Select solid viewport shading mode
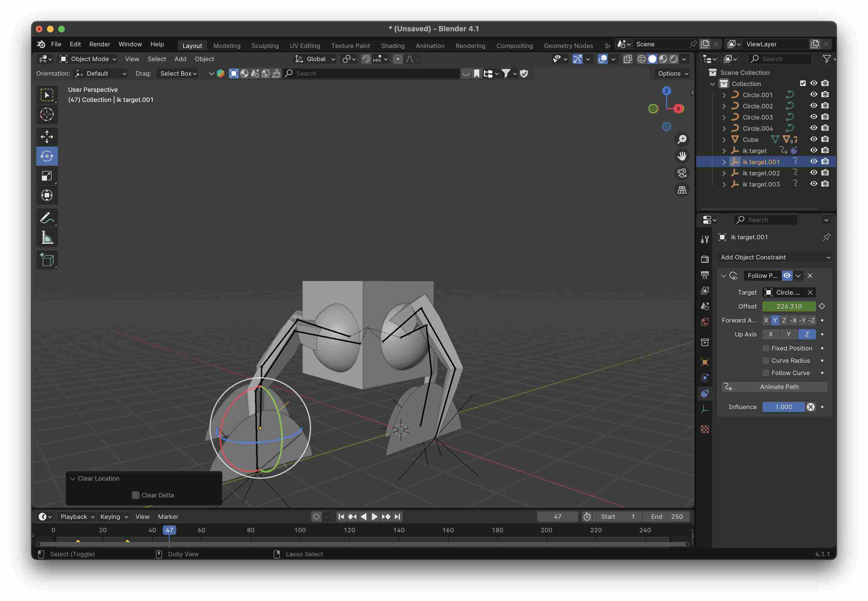 coord(652,59)
